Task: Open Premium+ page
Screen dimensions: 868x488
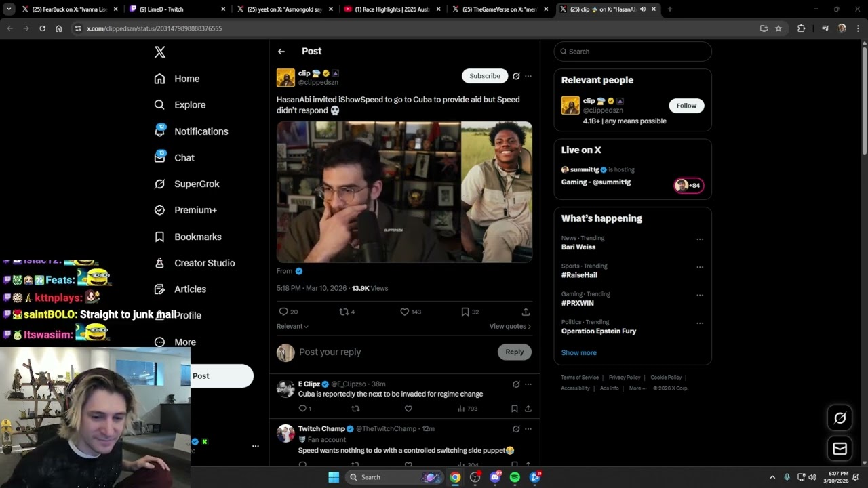Action: (185, 210)
